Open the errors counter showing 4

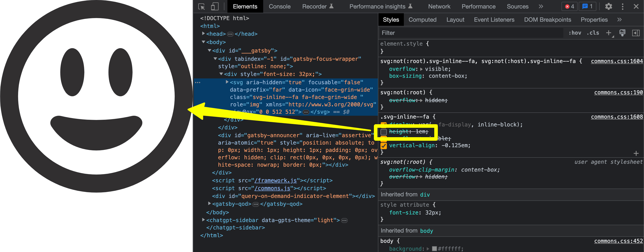tap(570, 6)
